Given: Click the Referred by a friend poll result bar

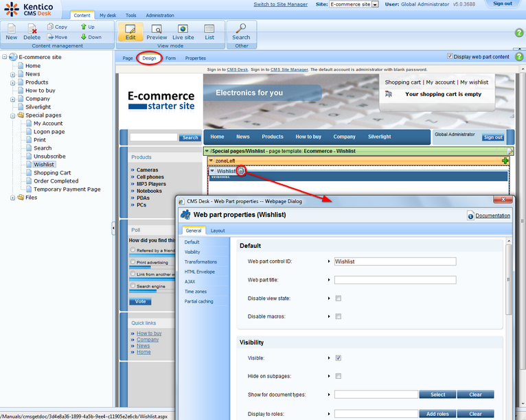Looking at the screenshot, I should pos(152,256).
